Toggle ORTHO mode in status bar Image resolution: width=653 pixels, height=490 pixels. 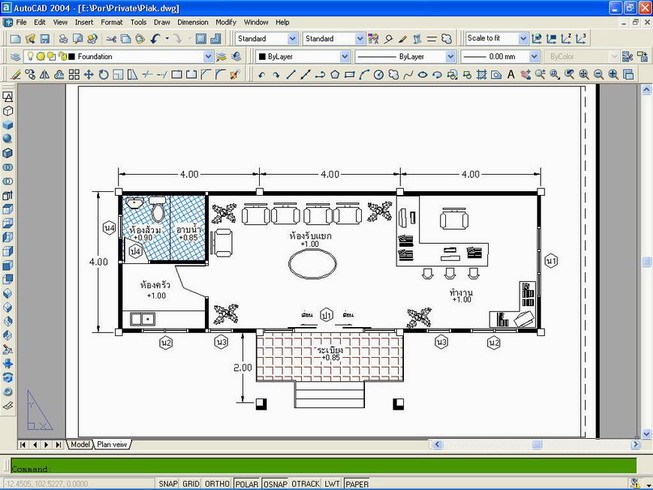[x=218, y=484]
